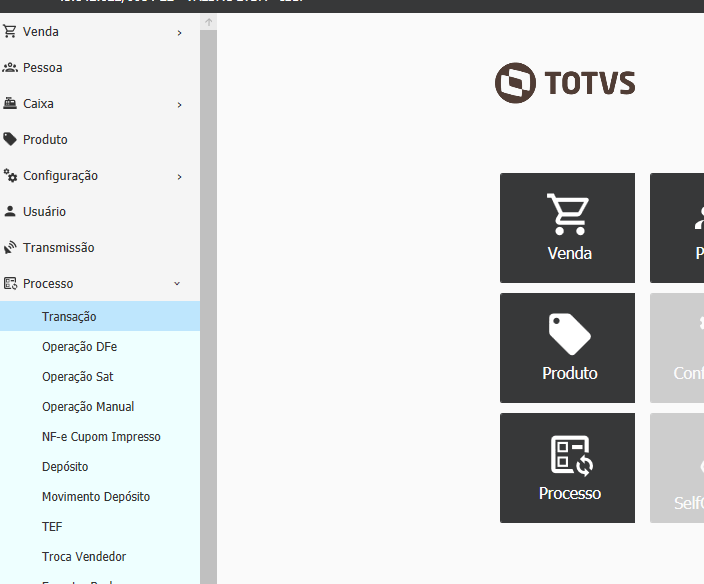
Task: Expand the Caixa submenu chevron
Action: tap(179, 105)
